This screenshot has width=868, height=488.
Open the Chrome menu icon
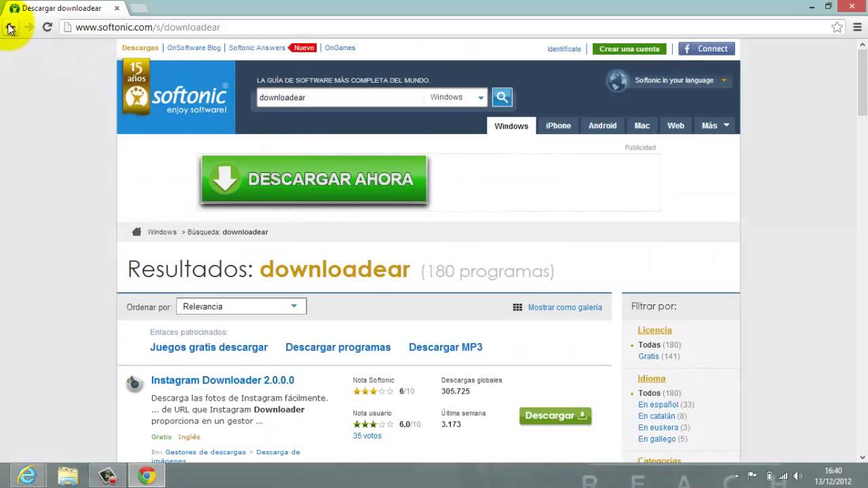tap(858, 27)
